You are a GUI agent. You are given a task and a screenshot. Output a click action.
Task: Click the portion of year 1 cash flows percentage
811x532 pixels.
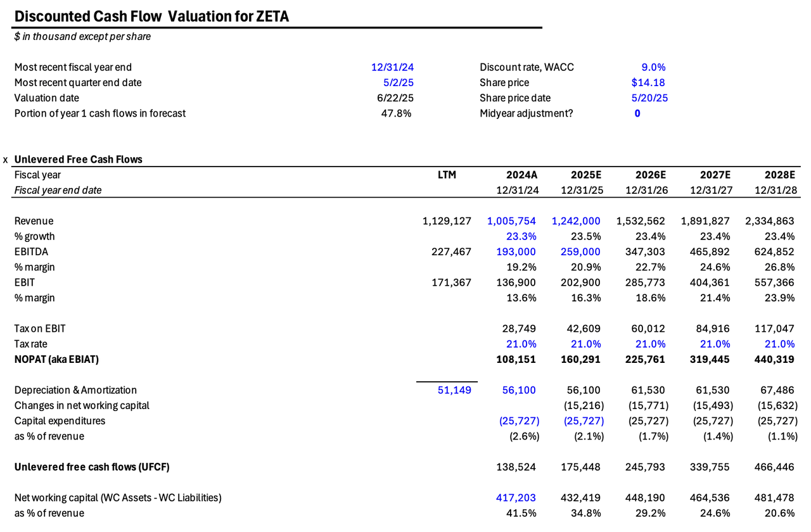397,113
